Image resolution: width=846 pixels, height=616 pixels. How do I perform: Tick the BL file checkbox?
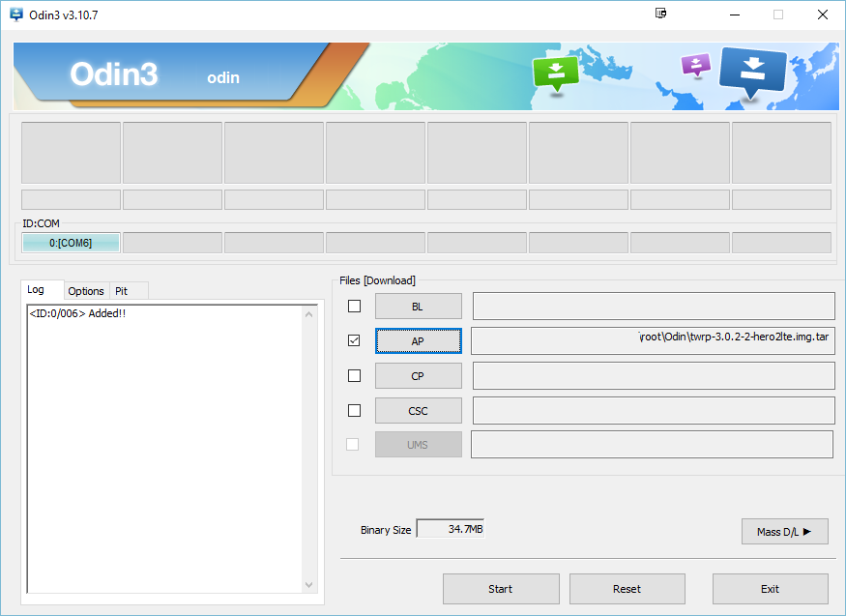tap(355, 306)
